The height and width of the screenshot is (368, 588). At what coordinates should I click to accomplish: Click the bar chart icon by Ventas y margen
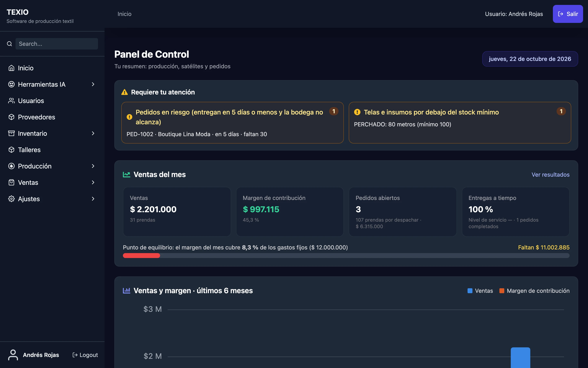(127, 291)
